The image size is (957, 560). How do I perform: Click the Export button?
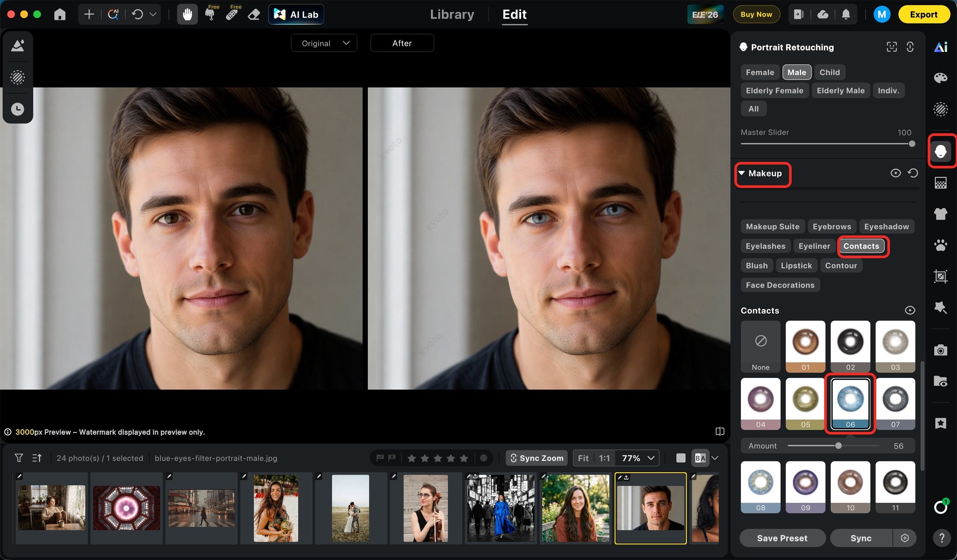924,15
